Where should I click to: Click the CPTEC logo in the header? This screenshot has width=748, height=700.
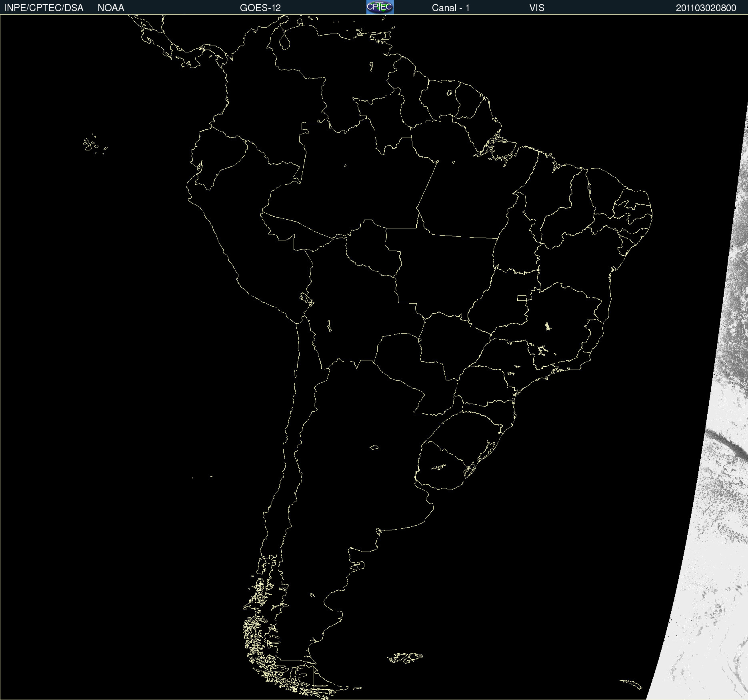(x=380, y=7)
